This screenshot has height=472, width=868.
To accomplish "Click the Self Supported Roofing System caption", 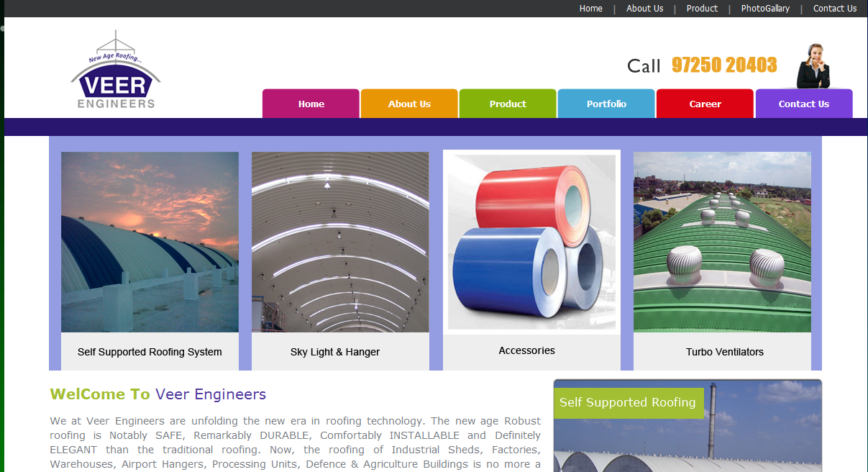I will click(150, 352).
